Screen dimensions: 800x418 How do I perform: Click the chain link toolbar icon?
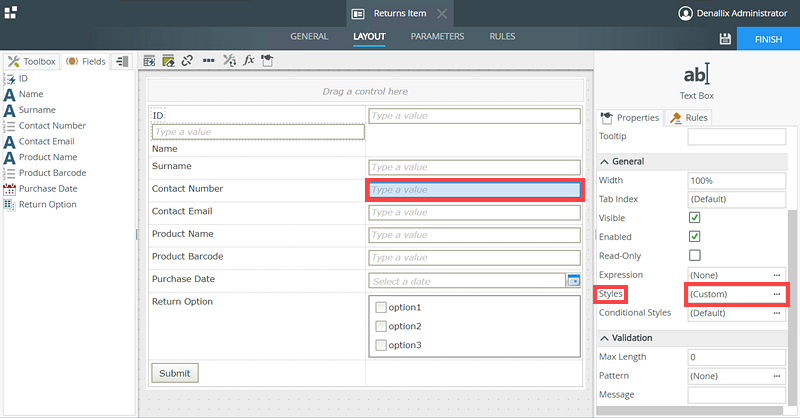point(187,61)
